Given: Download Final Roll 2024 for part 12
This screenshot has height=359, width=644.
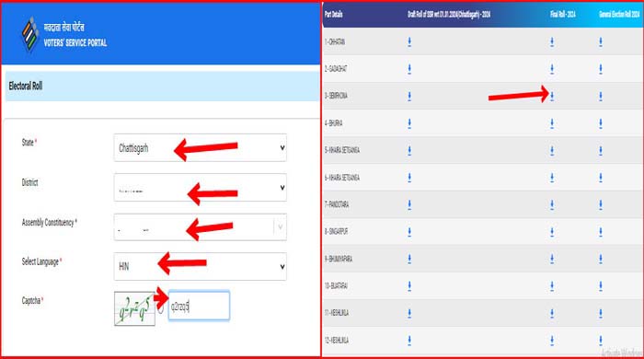Looking at the screenshot, I should 552,340.
